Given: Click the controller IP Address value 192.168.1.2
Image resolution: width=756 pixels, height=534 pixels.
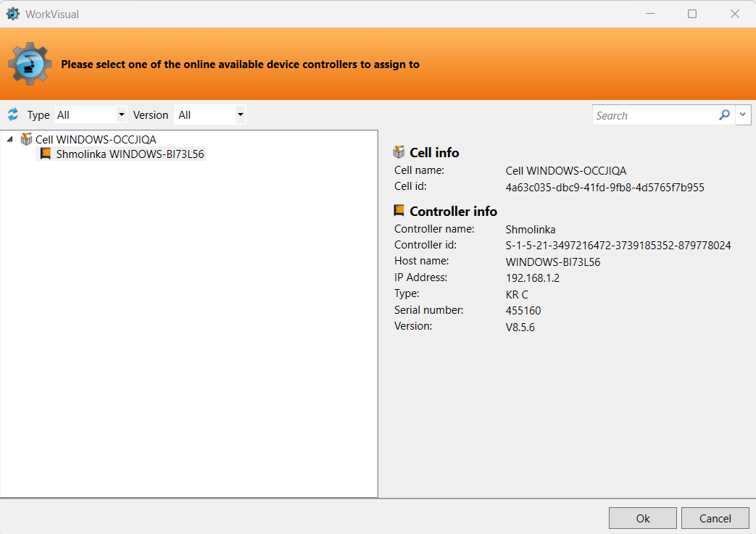Looking at the screenshot, I should pos(532,278).
